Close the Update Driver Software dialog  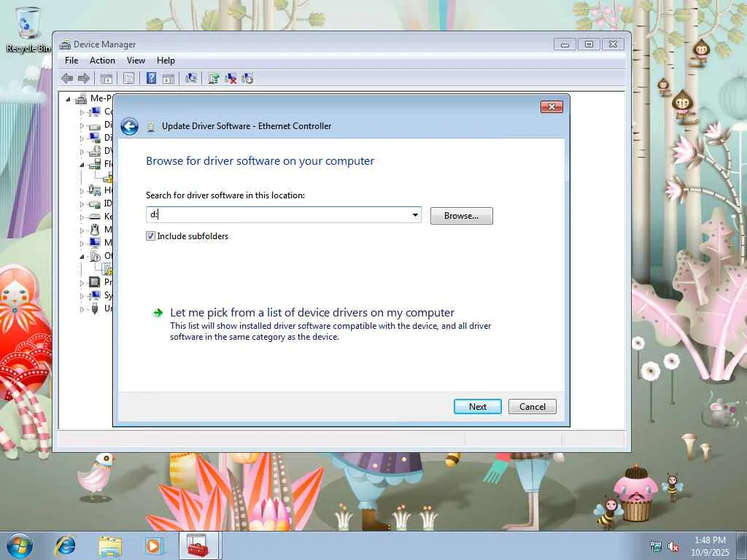551,106
